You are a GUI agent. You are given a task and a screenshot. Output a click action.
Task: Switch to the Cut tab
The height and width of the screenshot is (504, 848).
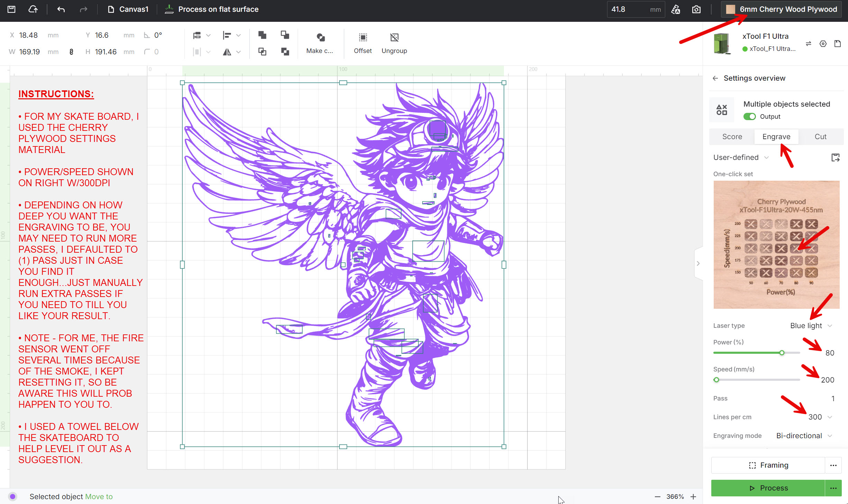tap(820, 137)
